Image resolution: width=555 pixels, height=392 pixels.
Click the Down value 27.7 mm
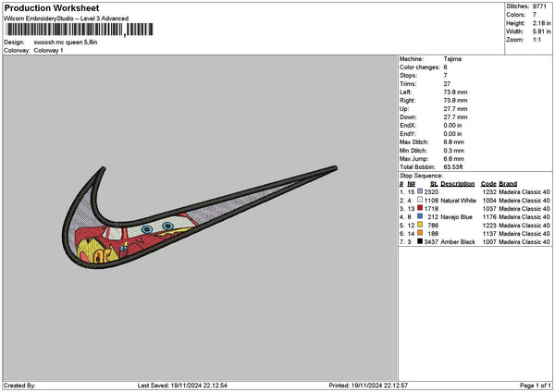455,117
